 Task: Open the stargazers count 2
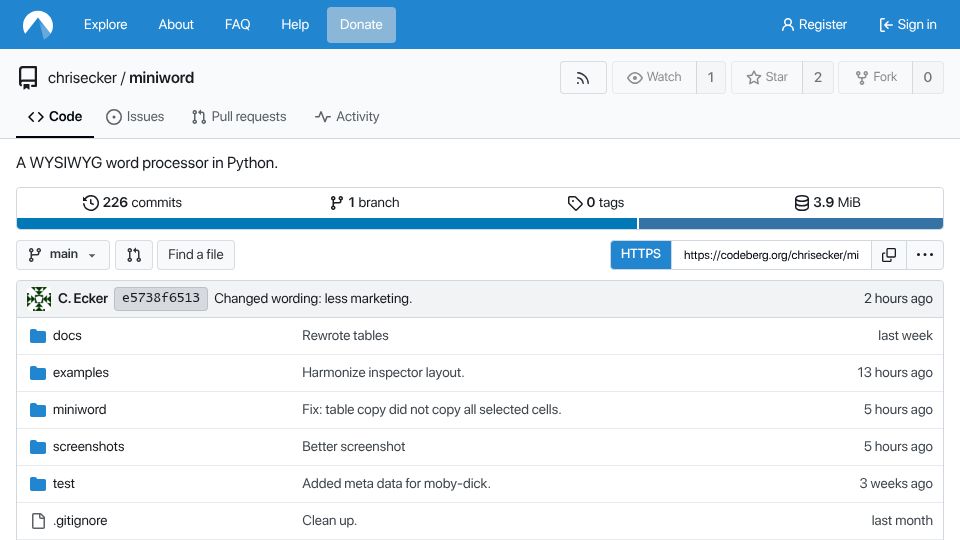(817, 77)
